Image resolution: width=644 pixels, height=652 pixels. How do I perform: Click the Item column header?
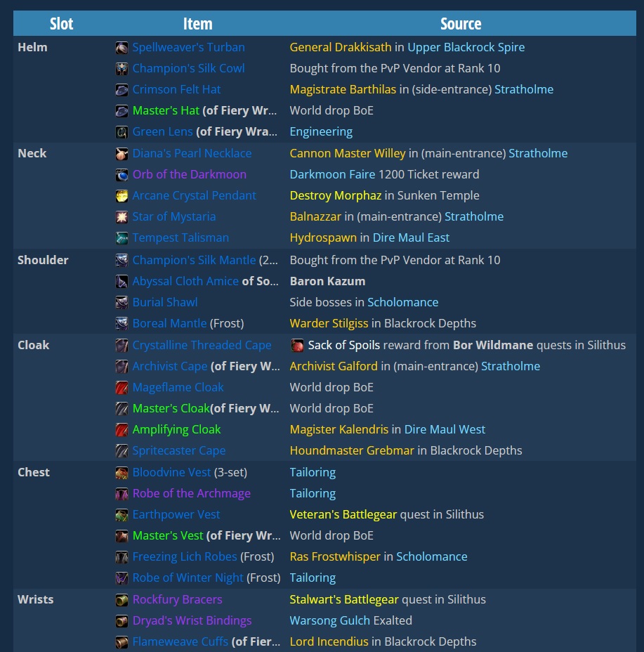coord(198,24)
